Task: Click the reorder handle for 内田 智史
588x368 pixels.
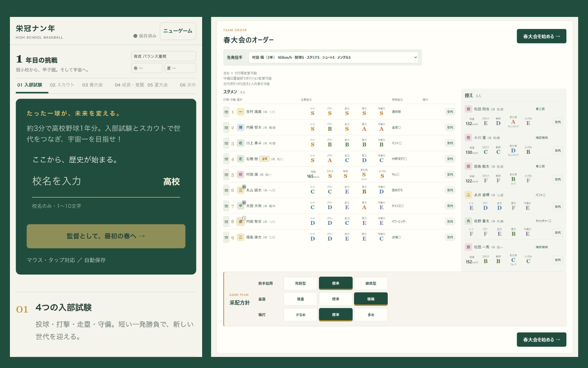Action: coord(226,222)
